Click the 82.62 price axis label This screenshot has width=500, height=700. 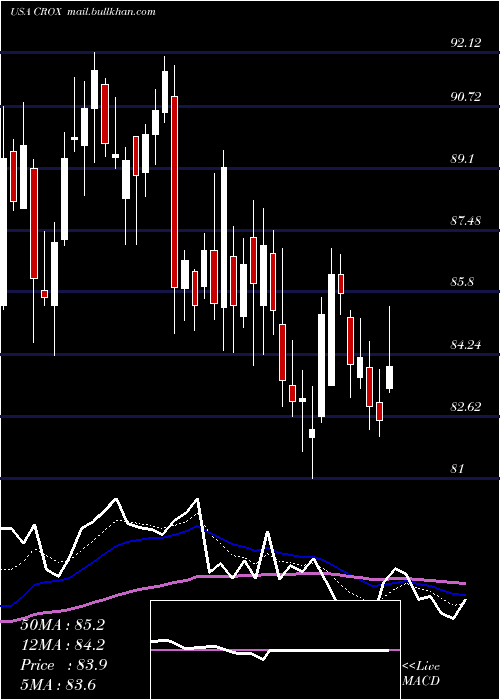click(466, 407)
